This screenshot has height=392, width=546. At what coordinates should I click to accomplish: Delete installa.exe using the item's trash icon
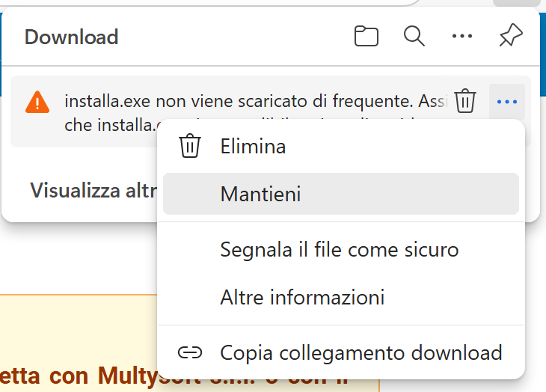pos(465,101)
